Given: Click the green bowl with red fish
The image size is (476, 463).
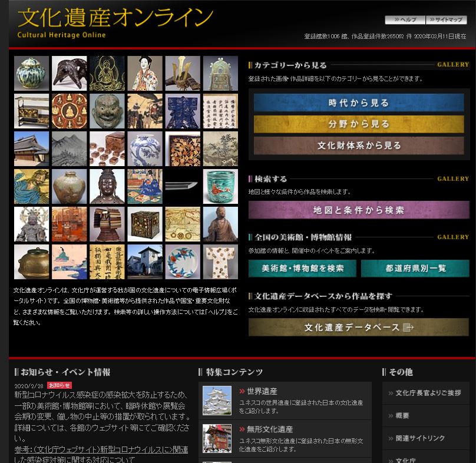Looking at the screenshot, I should [220, 186].
